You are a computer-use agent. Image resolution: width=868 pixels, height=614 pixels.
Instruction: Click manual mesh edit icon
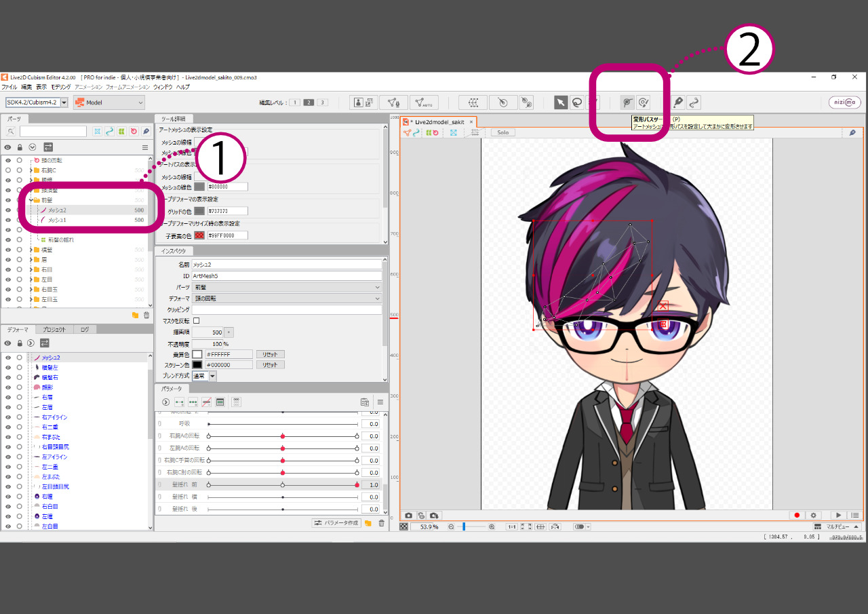point(393,102)
